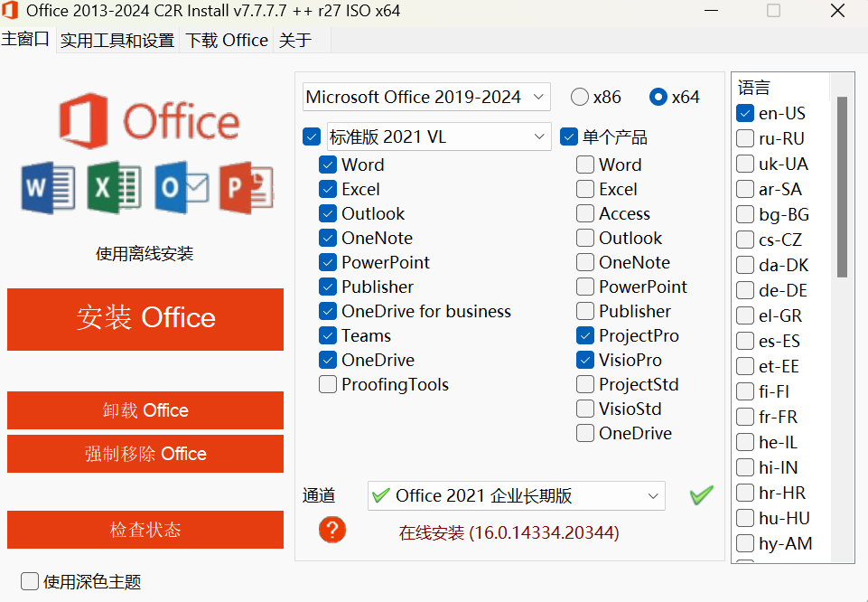Switch to the 下载 Office tab
The image size is (868, 602).
[x=226, y=40]
